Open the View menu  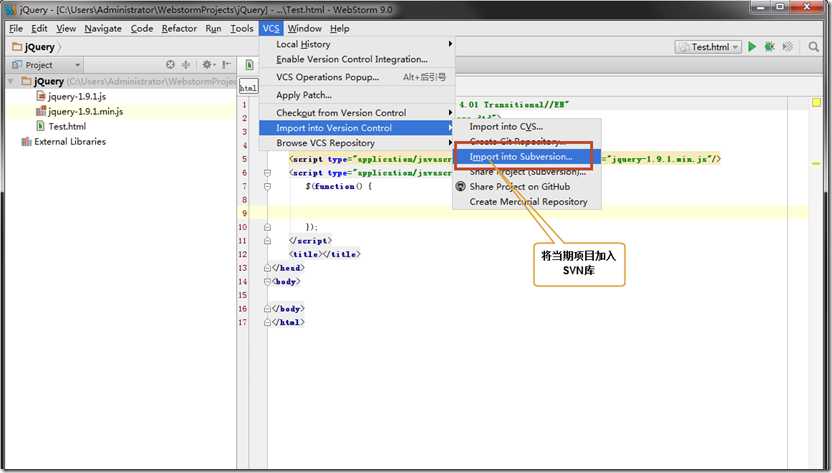(66, 29)
